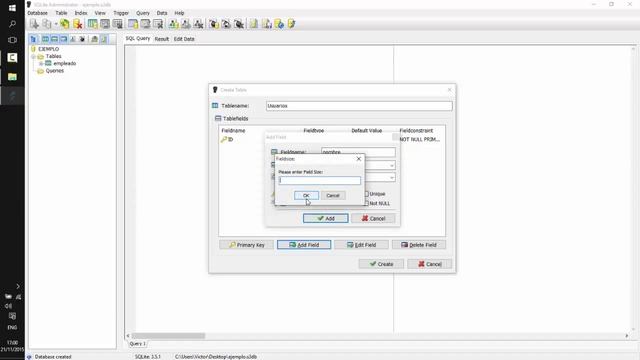640x360 pixels.
Task: Open the Table menu
Action: [x=61, y=13]
